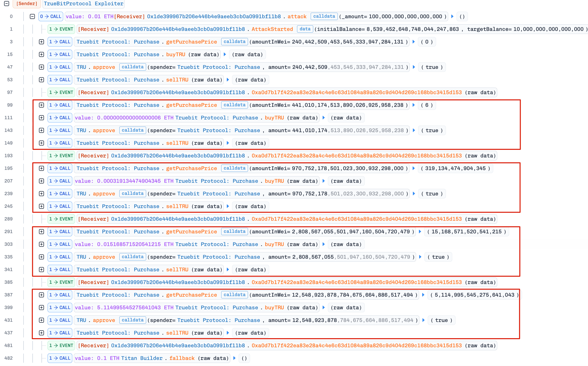Collapse the attack call at line 0
The height and width of the screenshot is (366, 588).
[x=32, y=16]
